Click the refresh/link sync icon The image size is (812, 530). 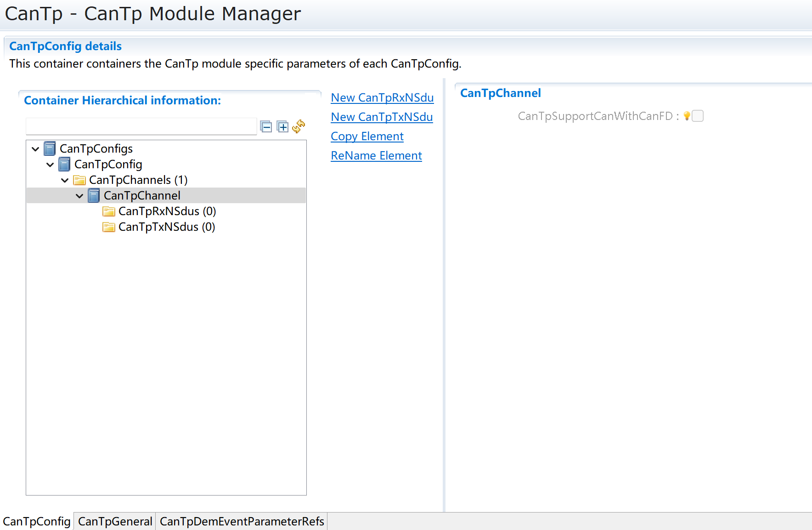[299, 126]
